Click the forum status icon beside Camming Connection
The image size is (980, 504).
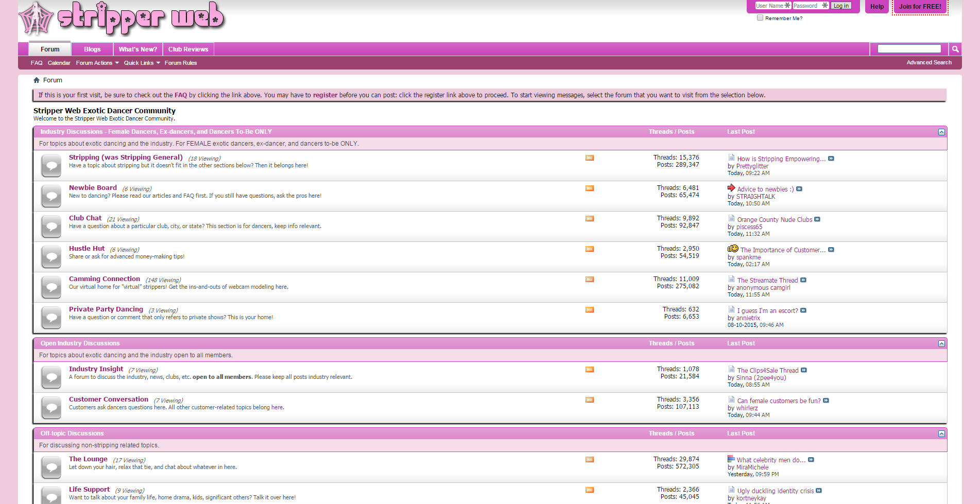pos(51,287)
